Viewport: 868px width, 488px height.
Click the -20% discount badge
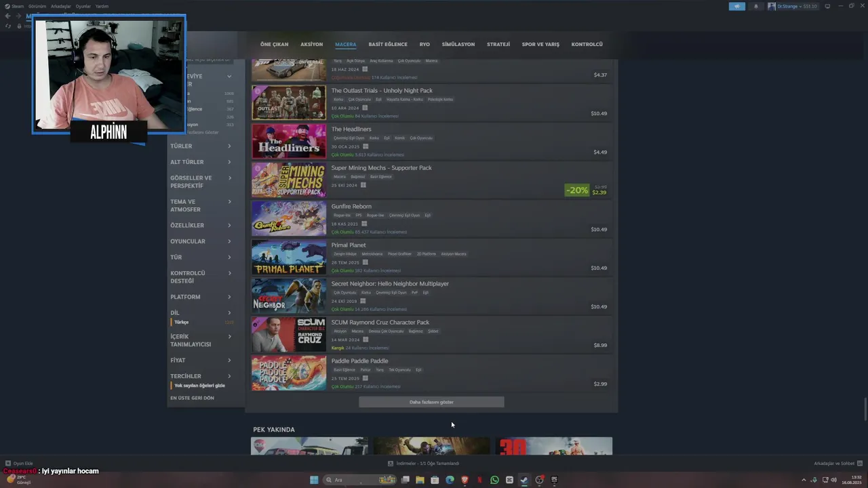[576, 190]
